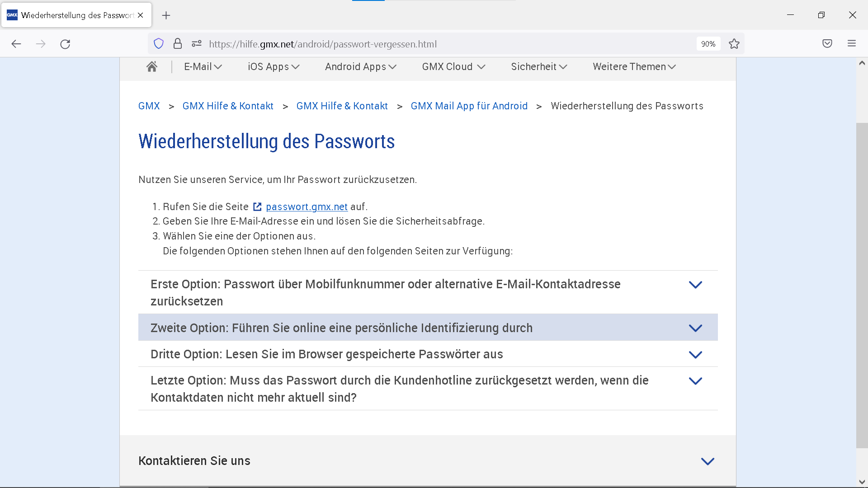The image size is (868, 488).
Task: Go to GMX Mail App für Android breadcrumb
Action: pos(469,106)
